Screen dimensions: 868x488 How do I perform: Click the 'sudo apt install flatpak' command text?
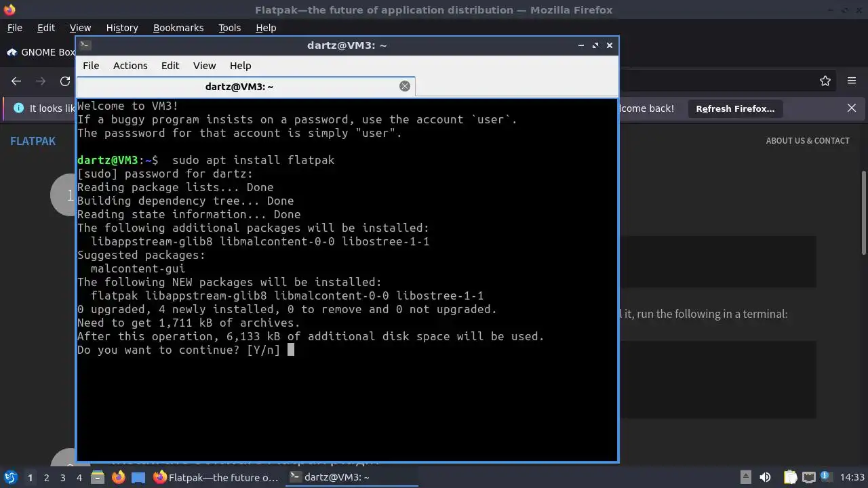(x=253, y=160)
